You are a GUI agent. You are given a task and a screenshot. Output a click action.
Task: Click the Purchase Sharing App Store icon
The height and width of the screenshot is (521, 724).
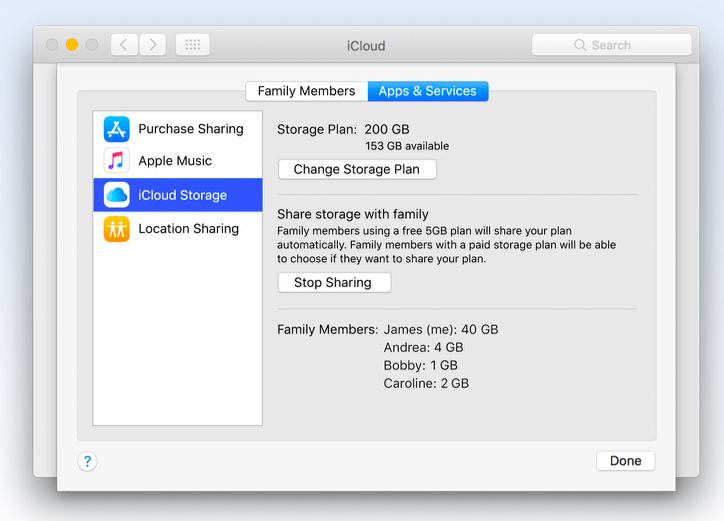[116, 129]
